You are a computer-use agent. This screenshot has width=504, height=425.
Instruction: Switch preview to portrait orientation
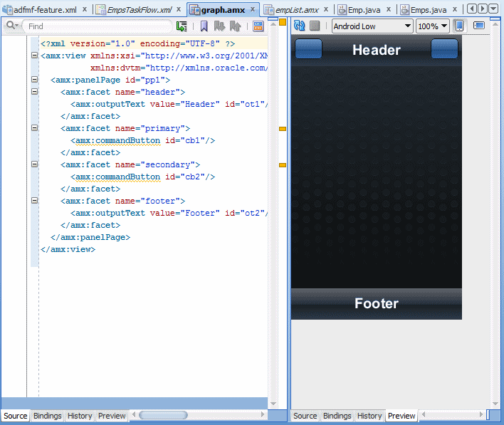pos(460,26)
